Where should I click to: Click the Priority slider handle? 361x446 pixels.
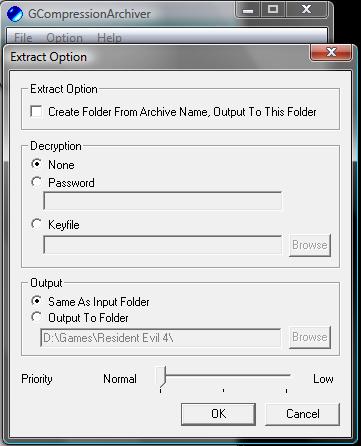[162, 376]
